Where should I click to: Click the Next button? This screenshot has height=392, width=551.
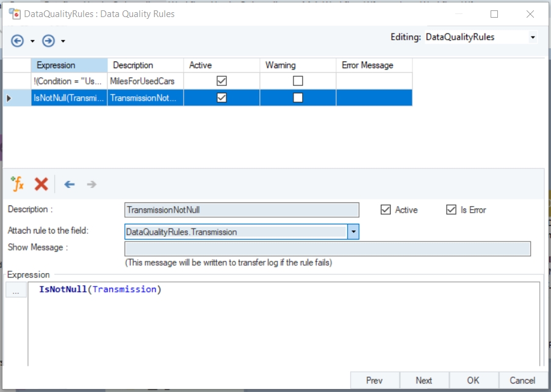tap(423, 380)
